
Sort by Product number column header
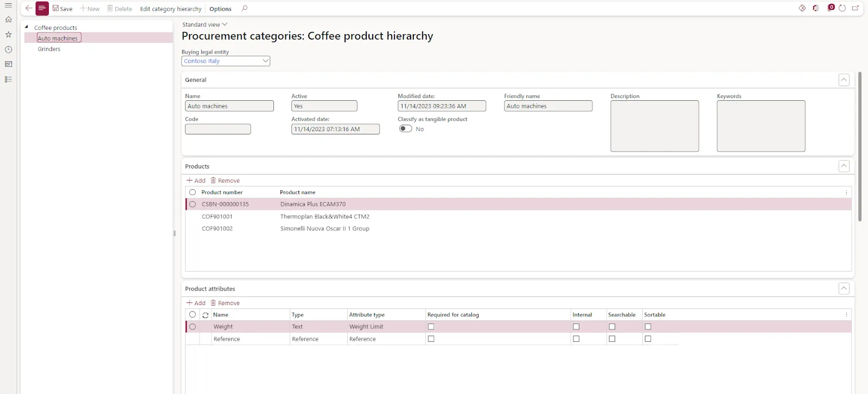coord(222,192)
